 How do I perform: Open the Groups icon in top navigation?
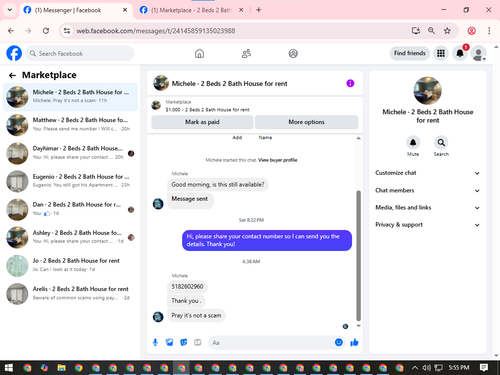point(293,53)
